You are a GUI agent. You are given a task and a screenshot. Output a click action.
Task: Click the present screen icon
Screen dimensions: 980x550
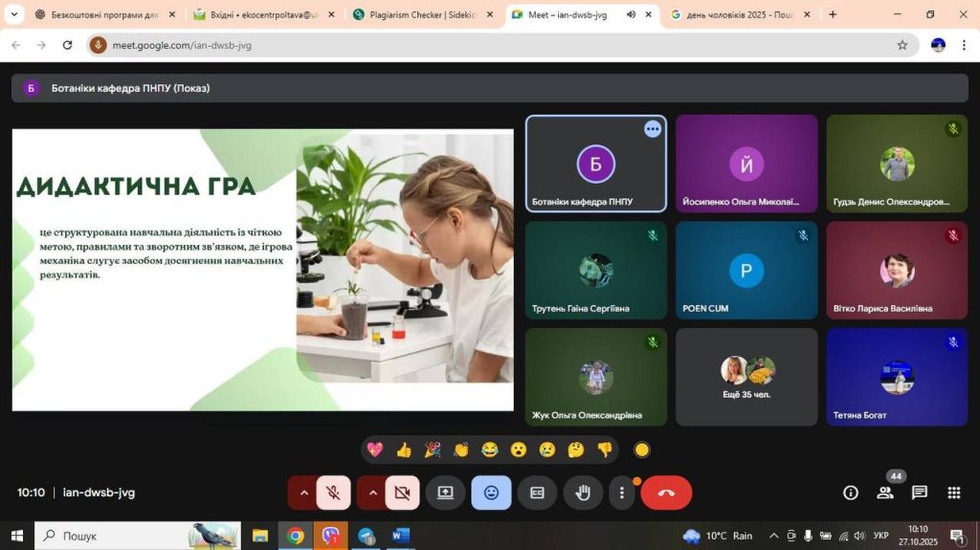pyautogui.click(x=445, y=493)
